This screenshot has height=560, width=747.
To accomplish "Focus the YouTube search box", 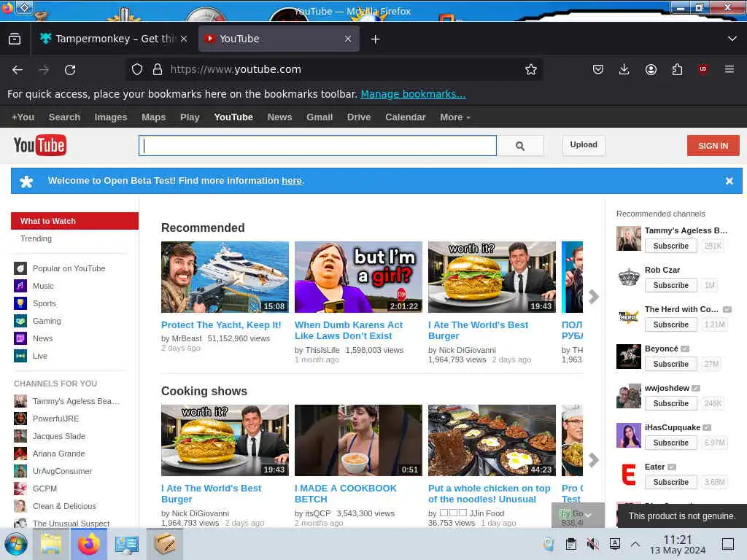I will [318, 146].
